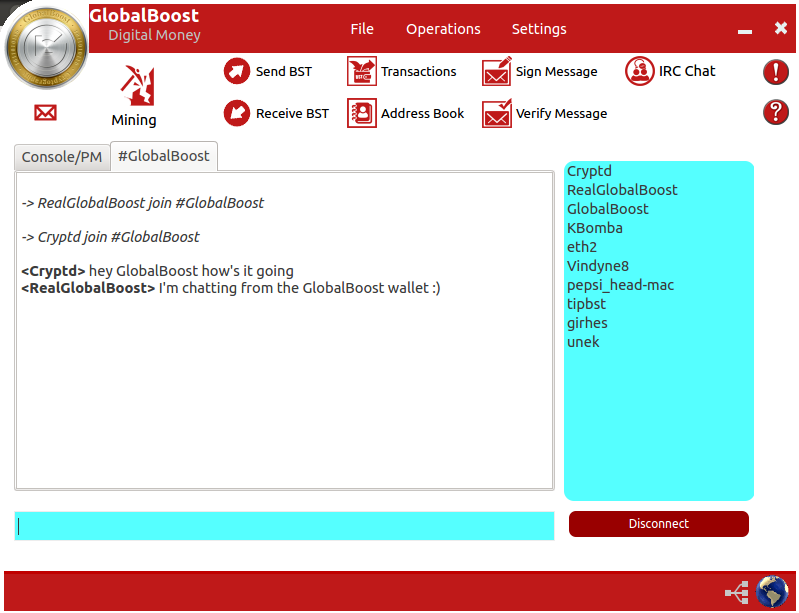Select user KBomba in the user list
The height and width of the screenshot is (613, 799).
pyautogui.click(x=595, y=228)
